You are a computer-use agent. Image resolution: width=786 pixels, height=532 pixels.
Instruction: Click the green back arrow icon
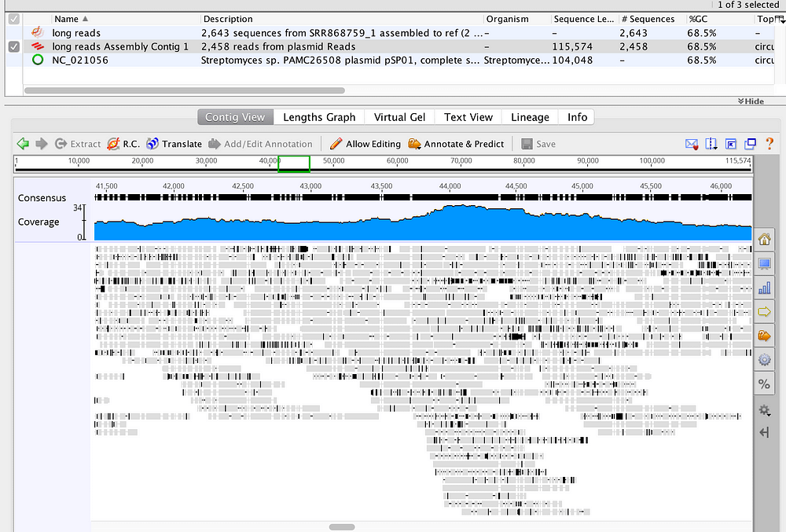coord(23,144)
